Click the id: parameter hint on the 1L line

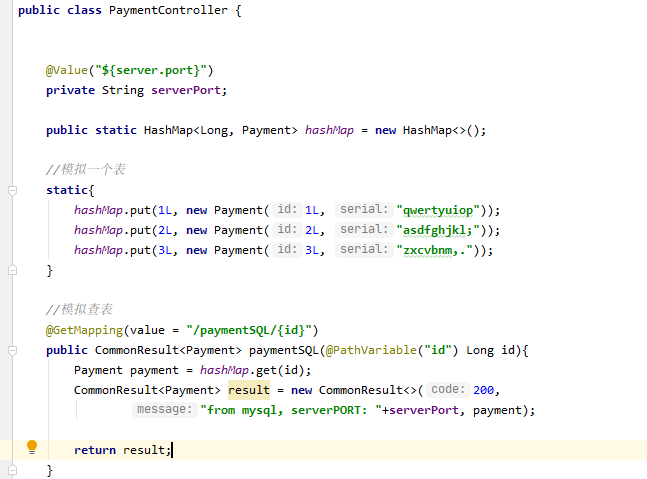pyautogui.click(x=287, y=210)
